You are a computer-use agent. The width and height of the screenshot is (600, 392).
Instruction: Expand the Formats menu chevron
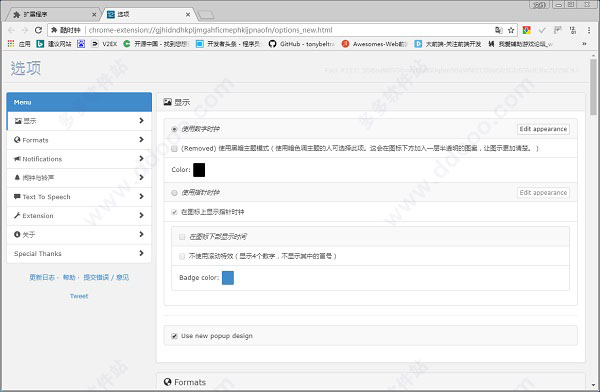(142, 139)
